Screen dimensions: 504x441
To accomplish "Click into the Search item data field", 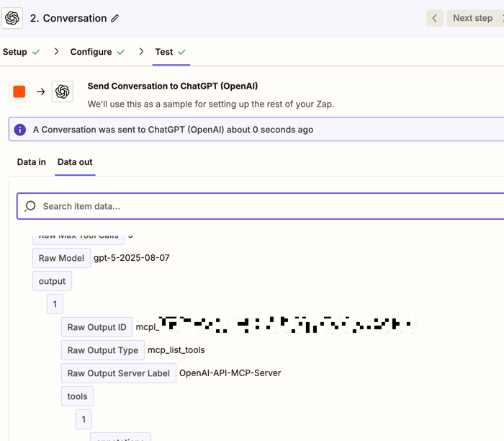I will point(266,206).
